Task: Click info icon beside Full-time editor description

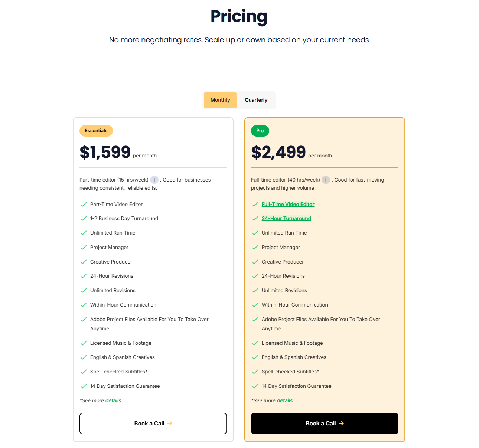Action: pos(326,180)
